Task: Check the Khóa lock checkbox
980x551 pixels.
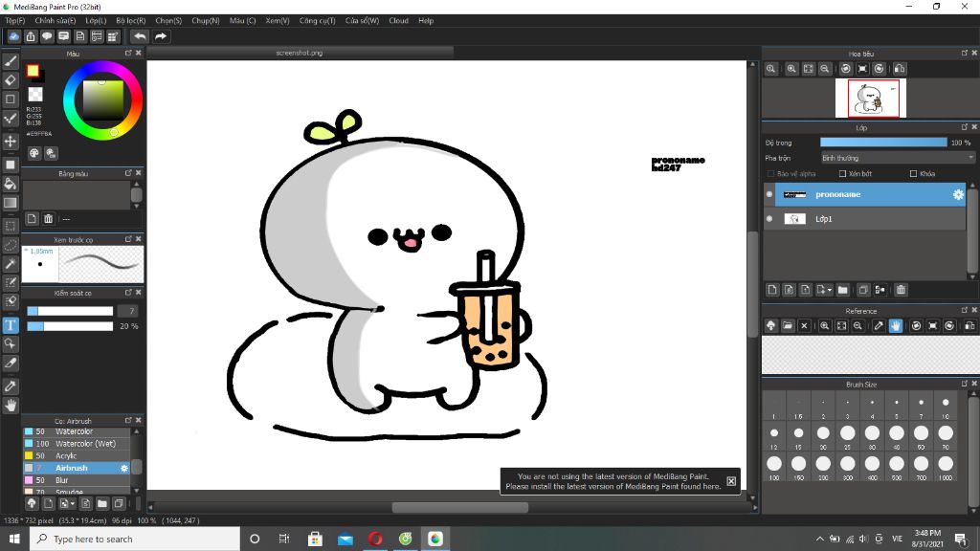Action: 914,174
